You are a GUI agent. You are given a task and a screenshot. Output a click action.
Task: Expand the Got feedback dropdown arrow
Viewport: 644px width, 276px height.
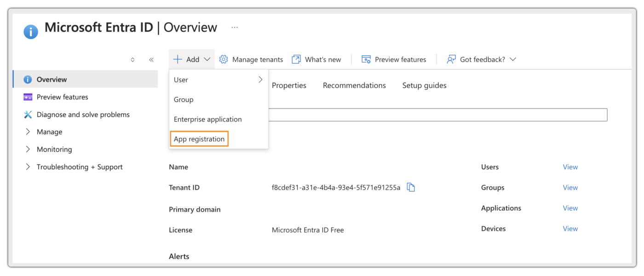[513, 59]
